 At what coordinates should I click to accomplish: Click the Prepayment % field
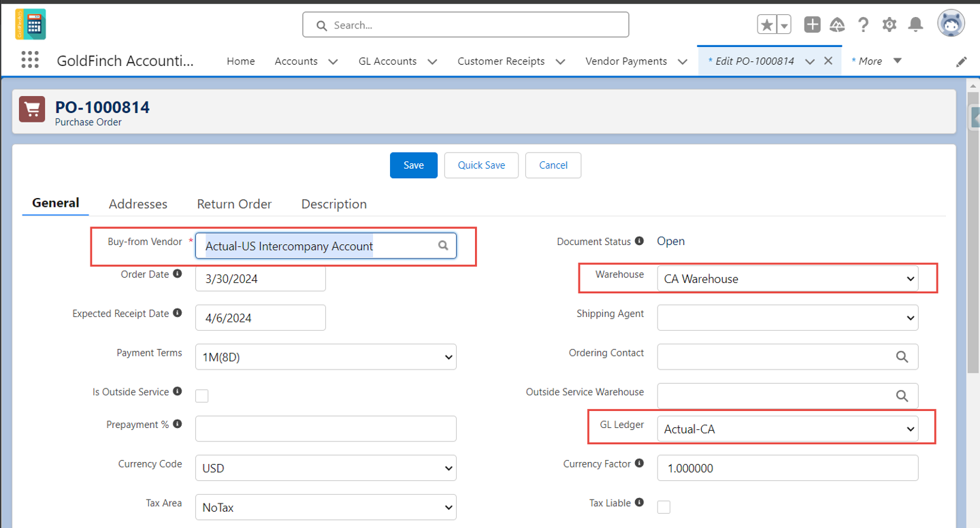click(325, 429)
